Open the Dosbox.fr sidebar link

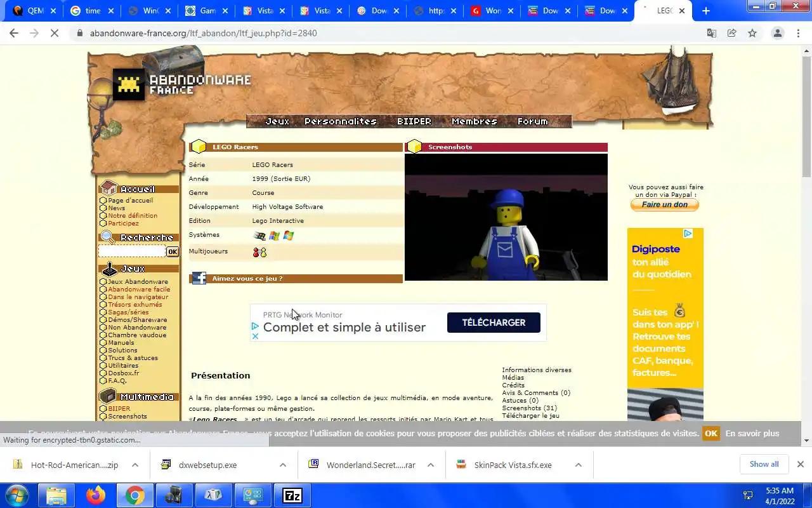123,373
